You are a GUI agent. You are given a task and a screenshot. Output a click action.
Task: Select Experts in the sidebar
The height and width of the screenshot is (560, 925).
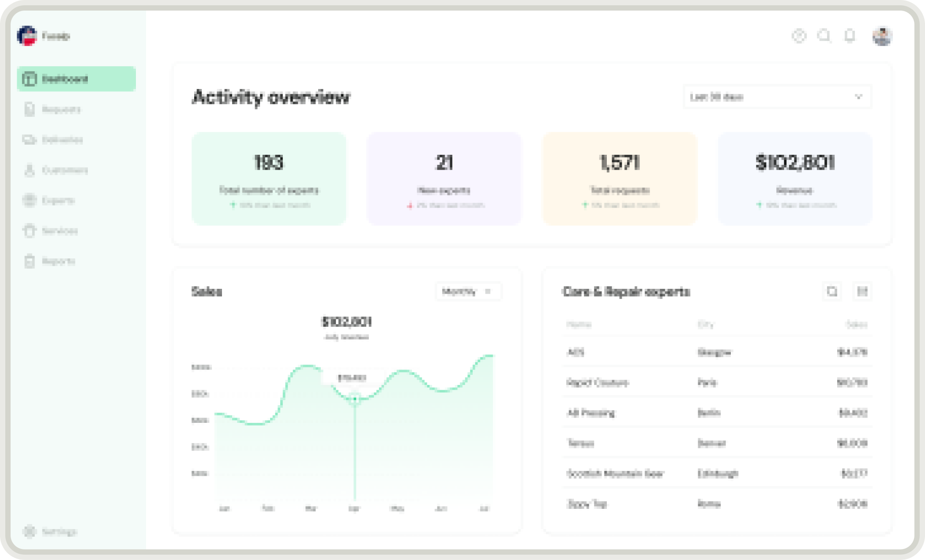click(x=58, y=201)
